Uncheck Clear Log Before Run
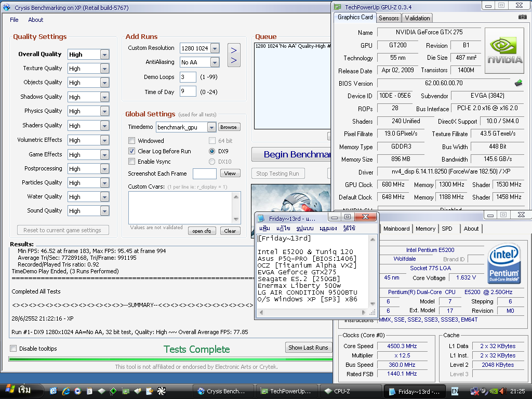Viewport: 532px width, 399px height. click(x=132, y=151)
